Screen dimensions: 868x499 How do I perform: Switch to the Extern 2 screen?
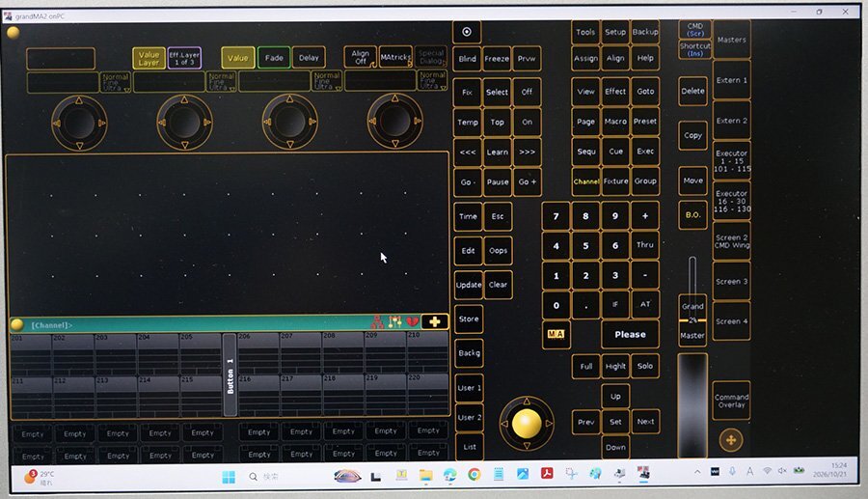point(731,121)
